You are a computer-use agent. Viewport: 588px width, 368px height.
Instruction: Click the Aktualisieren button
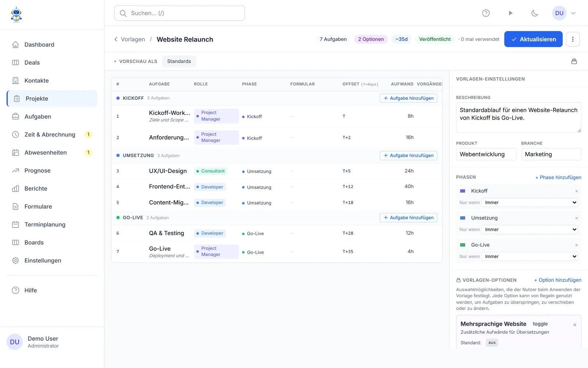533,39
